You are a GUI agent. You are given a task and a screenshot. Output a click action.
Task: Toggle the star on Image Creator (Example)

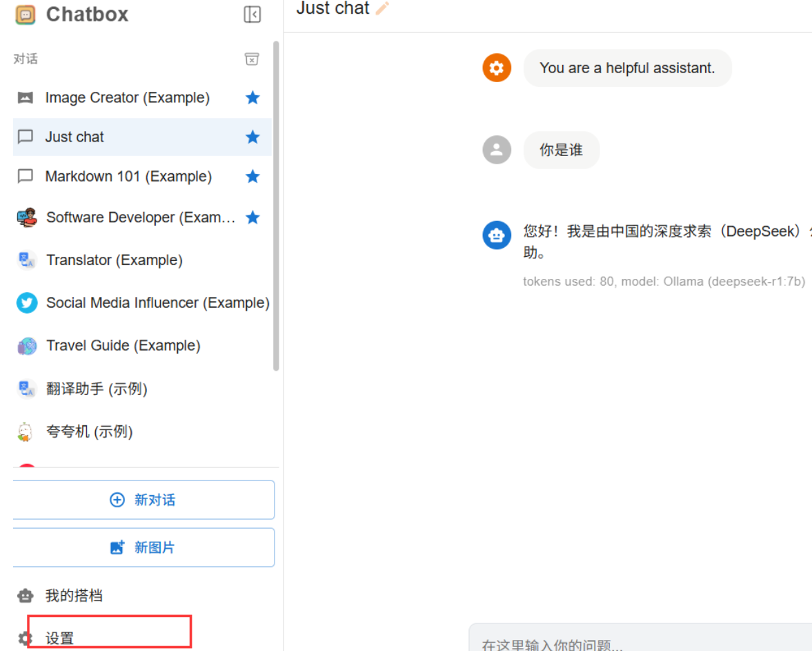(252, 97)
